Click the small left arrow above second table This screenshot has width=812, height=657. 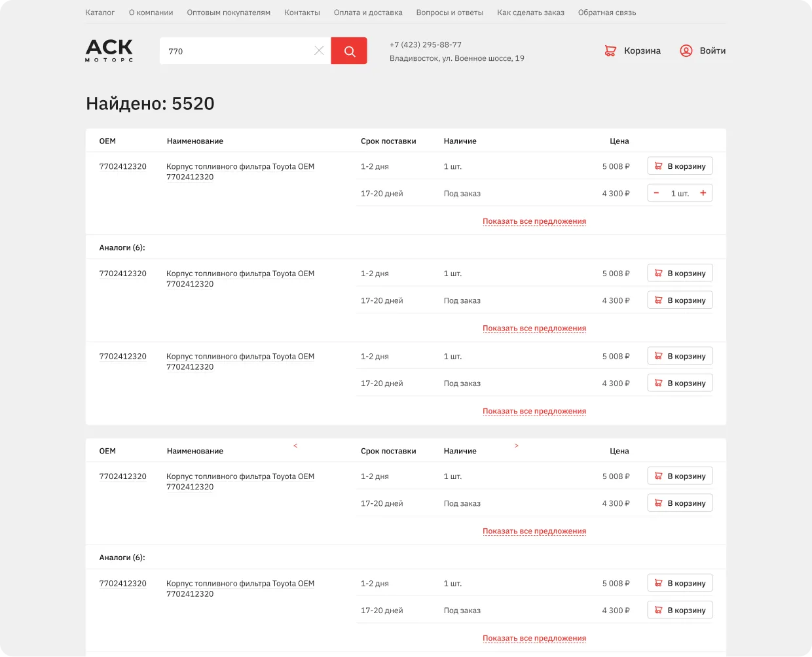coord(295,446)
